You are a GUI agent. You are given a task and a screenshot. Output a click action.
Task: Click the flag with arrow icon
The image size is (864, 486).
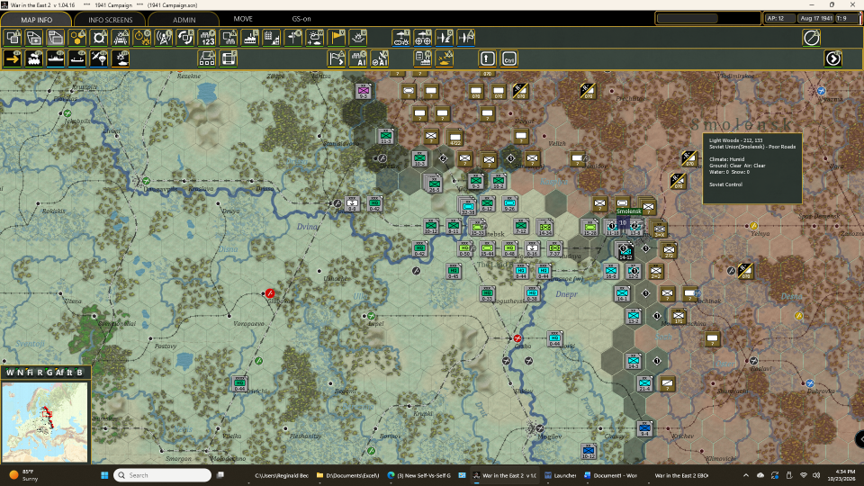point(336,58)
